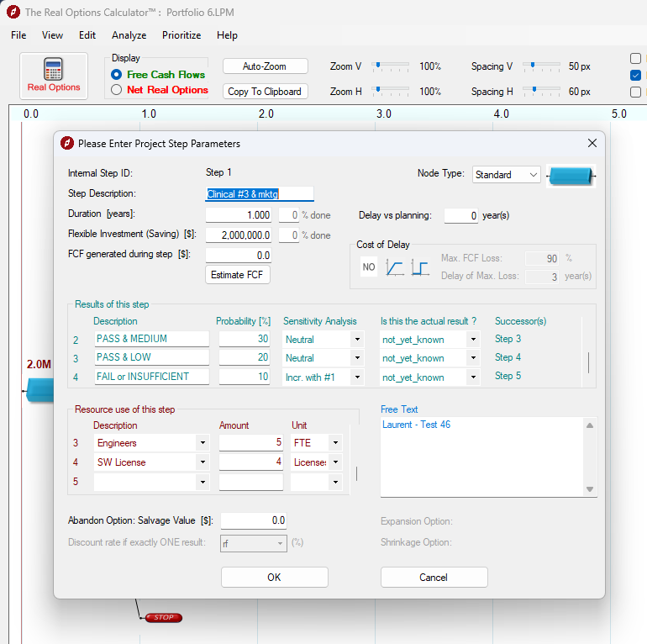Open the Prioritize menu

pos(181,35)
